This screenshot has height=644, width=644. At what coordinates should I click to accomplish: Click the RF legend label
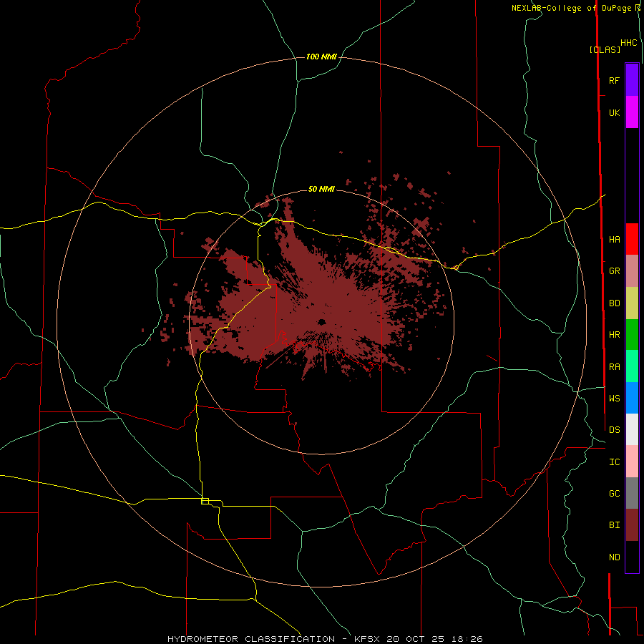click(614, 80)
